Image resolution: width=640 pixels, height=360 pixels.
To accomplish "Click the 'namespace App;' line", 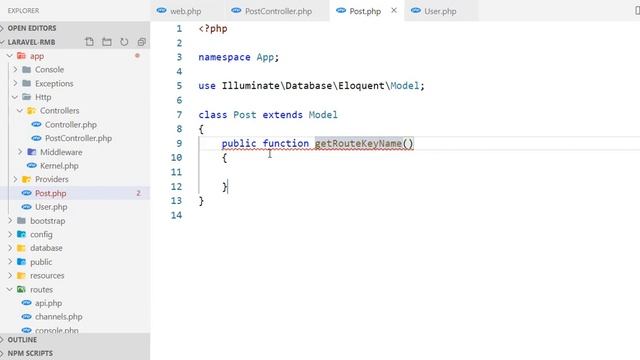I will (238, 57).
